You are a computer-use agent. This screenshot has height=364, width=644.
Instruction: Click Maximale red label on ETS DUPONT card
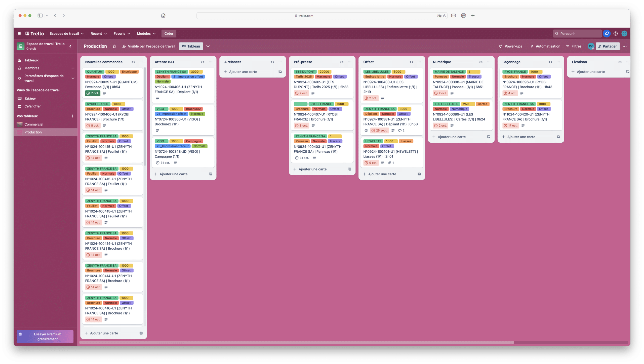pyautogui.click(x=323, y=76)
